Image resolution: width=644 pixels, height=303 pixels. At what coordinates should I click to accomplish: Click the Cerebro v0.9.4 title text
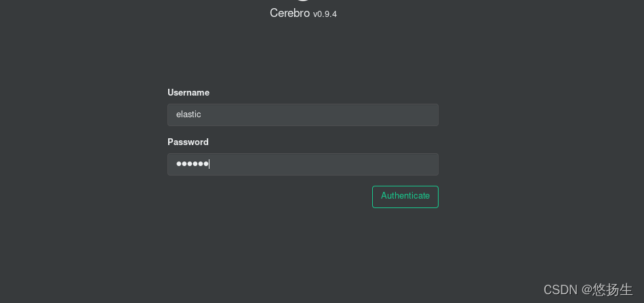pyautogui.click(x=303, y=13)
